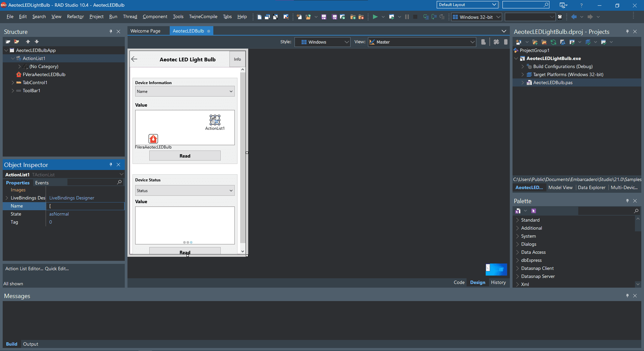Click Remove folder icon in Projects toolbar
644x351 pixels.
pyautogui.click(x=544, y=42)
